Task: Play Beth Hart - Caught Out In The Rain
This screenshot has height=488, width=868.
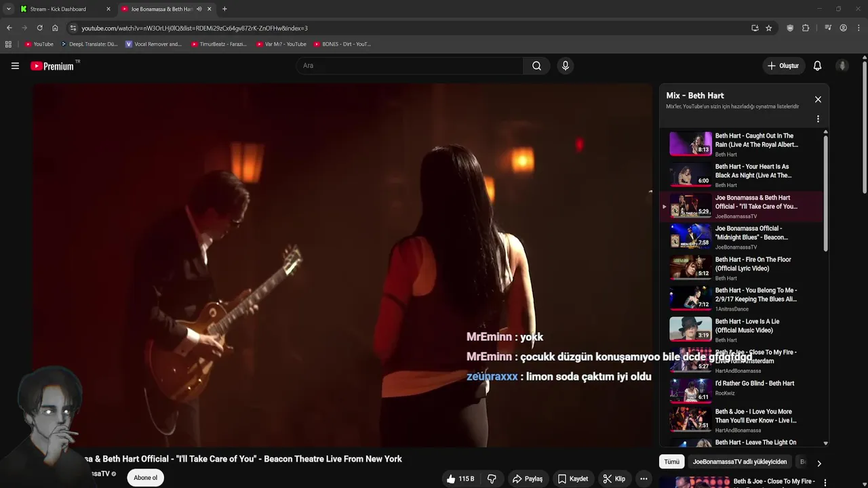Action: pos(743,144)
